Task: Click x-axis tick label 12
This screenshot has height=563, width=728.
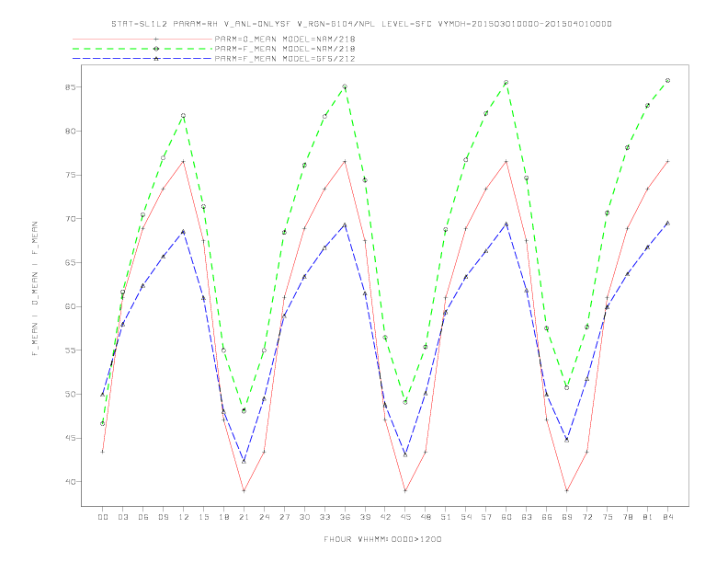Action: [184, 517]
